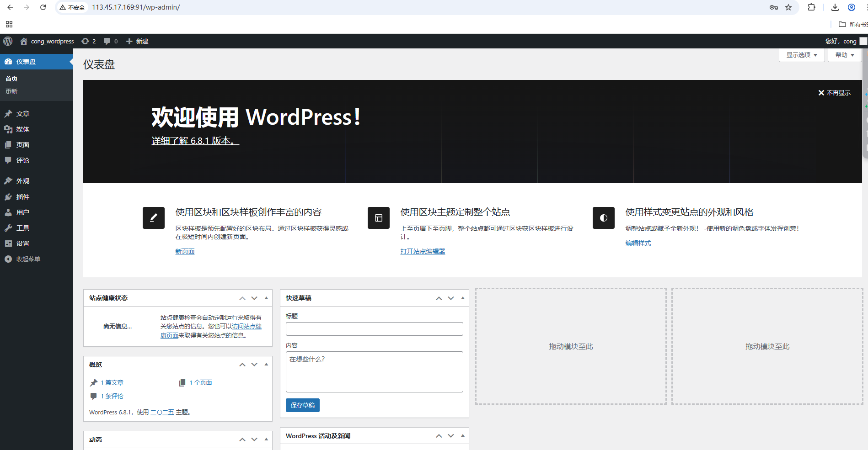Click the comment icon next to 1条评论
868x450 pixels.
point(94,396)
